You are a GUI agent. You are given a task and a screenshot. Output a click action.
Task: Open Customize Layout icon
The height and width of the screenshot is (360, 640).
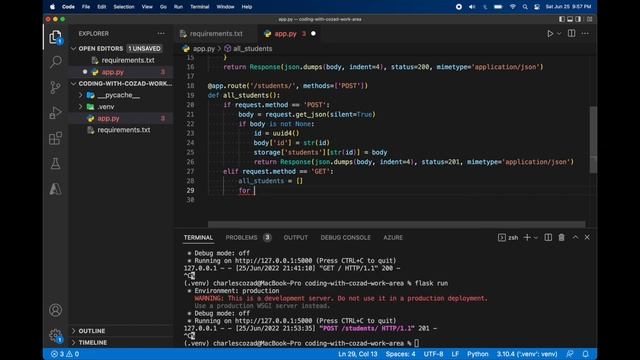coord(589,19)
